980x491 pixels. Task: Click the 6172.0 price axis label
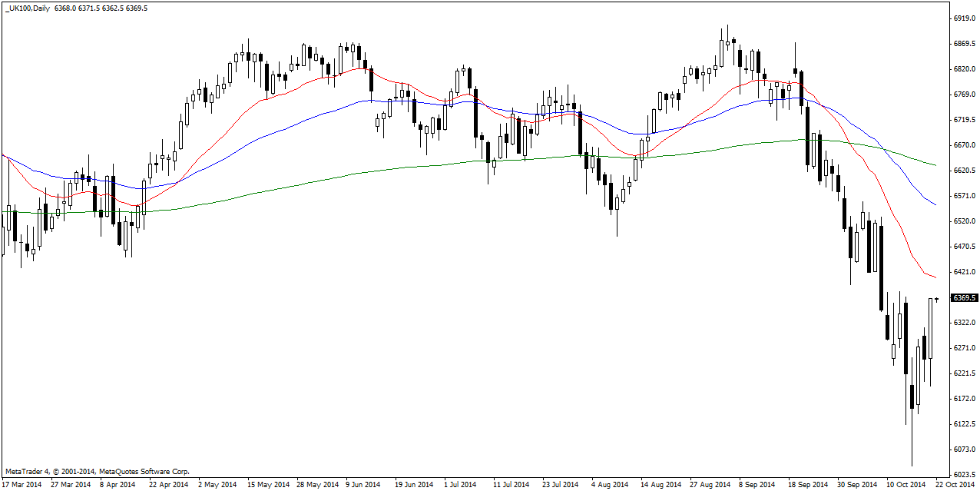point(964,399)
